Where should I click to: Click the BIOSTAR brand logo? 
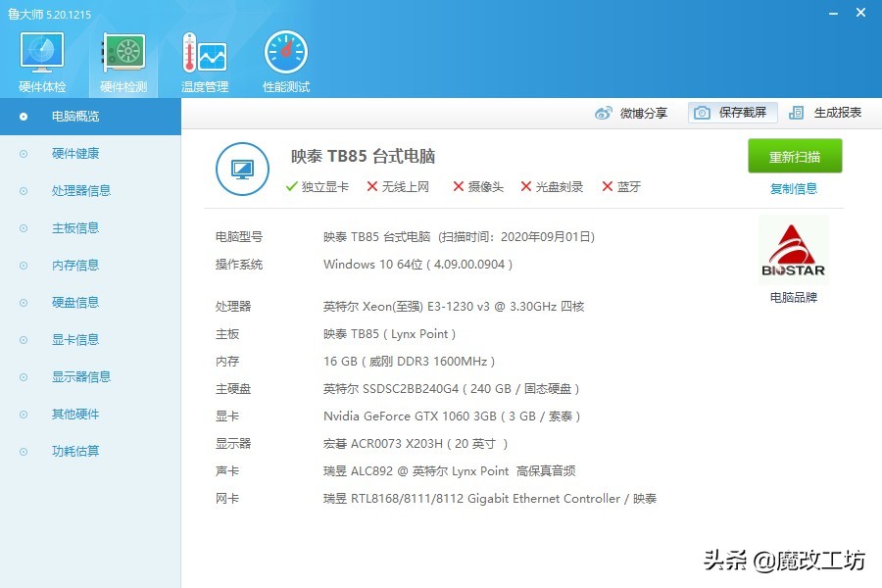pyautogui.click(x=793, y=247)
